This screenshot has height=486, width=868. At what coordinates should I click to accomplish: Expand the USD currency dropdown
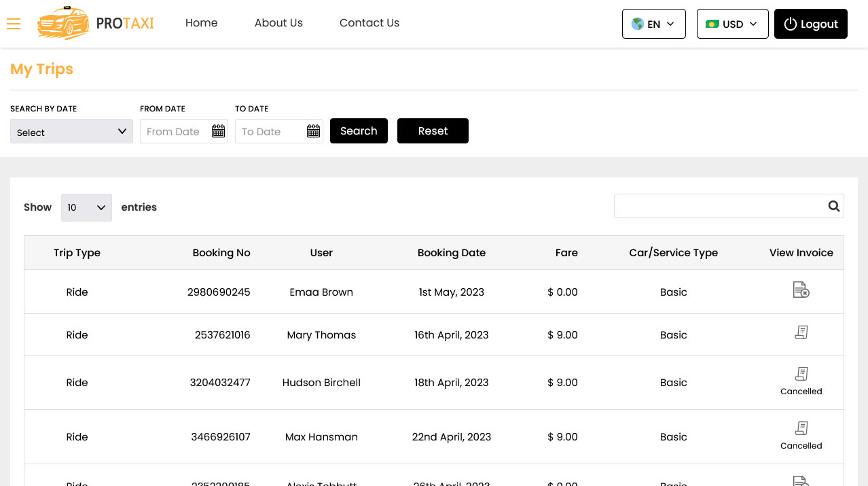[733, 24]
